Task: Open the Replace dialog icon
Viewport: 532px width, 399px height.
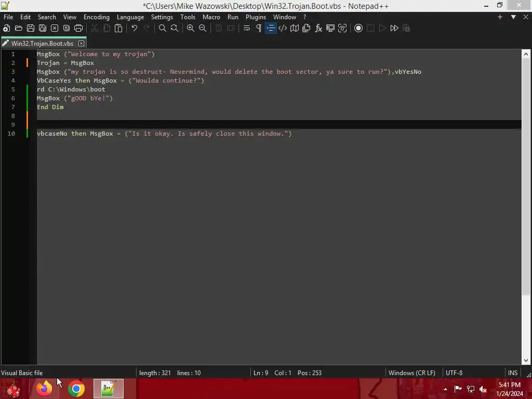Action: click(x=175, y=28)
